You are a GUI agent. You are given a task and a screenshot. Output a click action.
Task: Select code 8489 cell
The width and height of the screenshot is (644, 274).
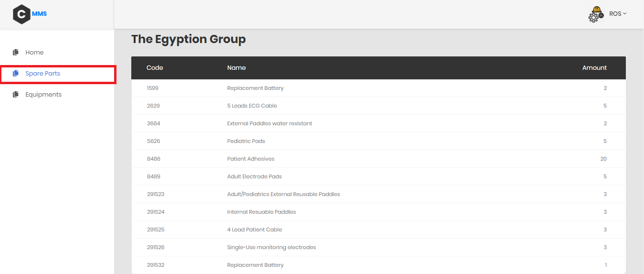pyautogui.click(x=154, y=176)
